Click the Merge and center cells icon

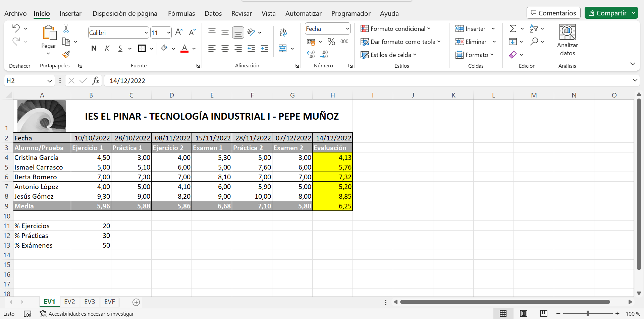pyautogui.click(x=283, y=49)
